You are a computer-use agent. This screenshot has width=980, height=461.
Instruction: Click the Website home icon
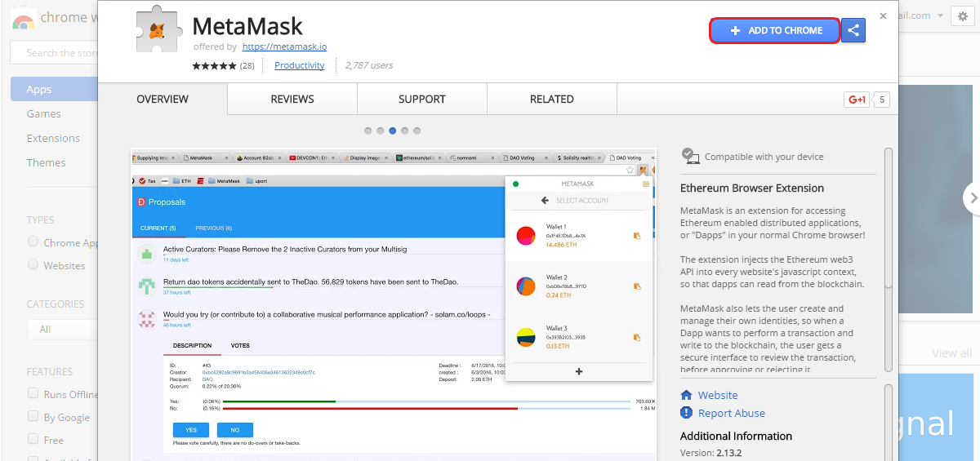click(x=687, y=395)
